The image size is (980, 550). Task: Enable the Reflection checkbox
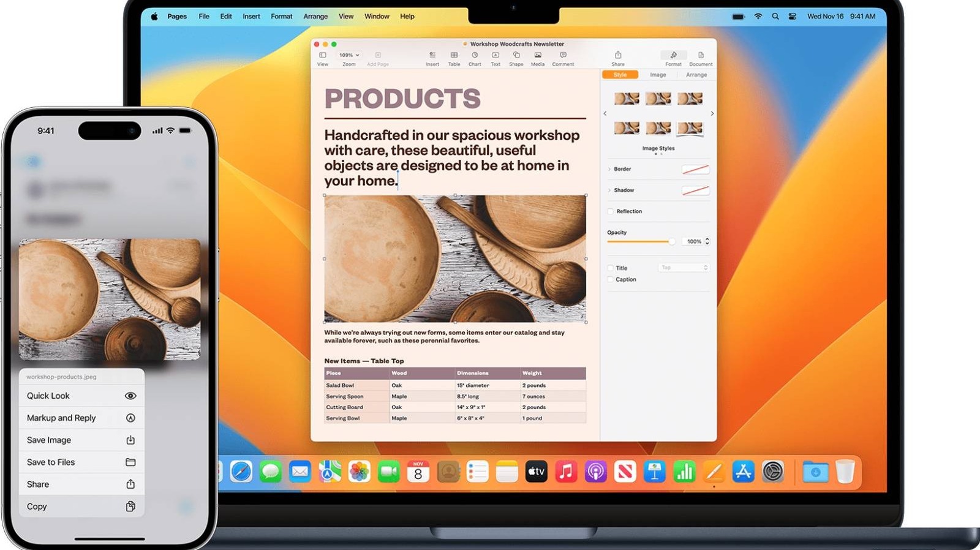click(x=611, y=211)
